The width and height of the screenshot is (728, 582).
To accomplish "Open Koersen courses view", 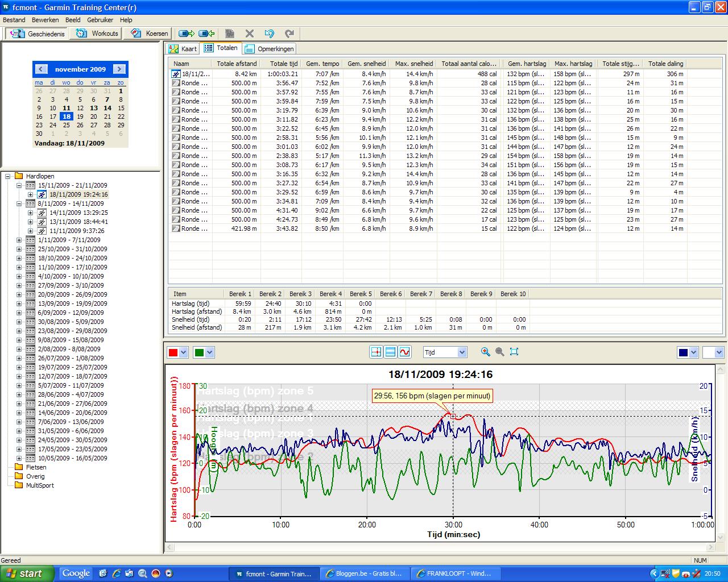I will [150, 34].
